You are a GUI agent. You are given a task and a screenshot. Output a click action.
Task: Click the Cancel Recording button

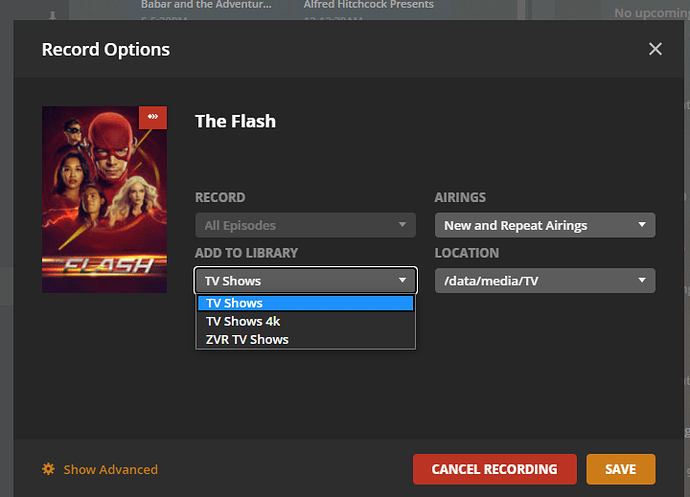(495, 469)
